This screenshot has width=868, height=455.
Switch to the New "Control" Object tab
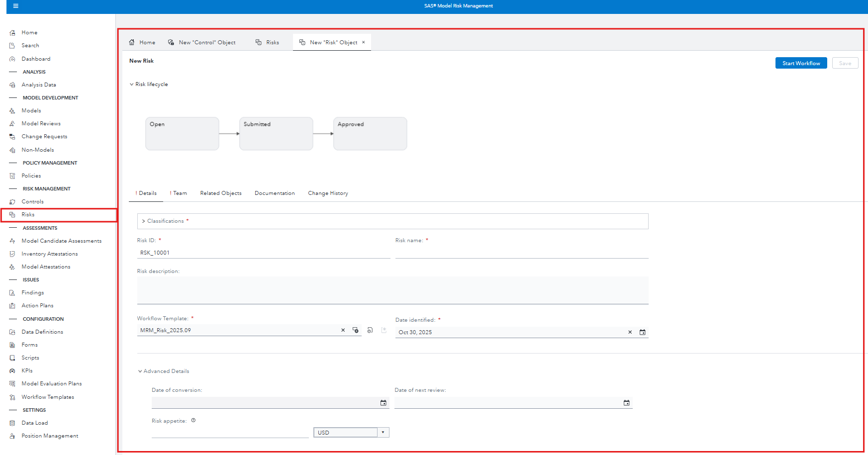coord(202,42)
